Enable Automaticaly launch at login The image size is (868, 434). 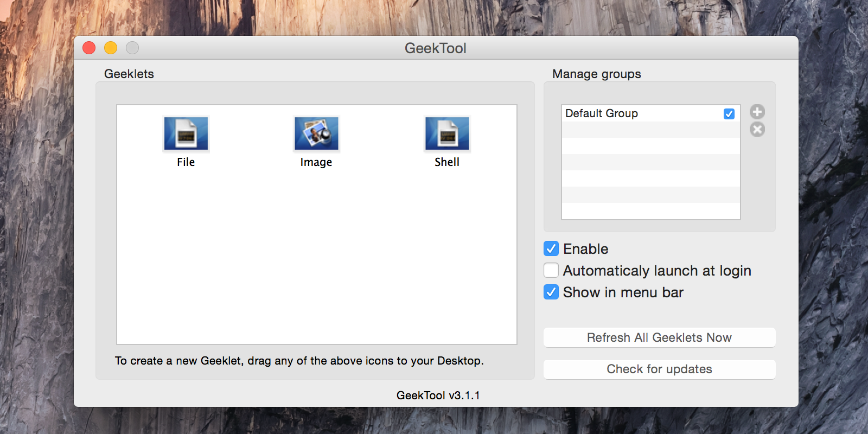pyautogui.click(x=551, y=270)
